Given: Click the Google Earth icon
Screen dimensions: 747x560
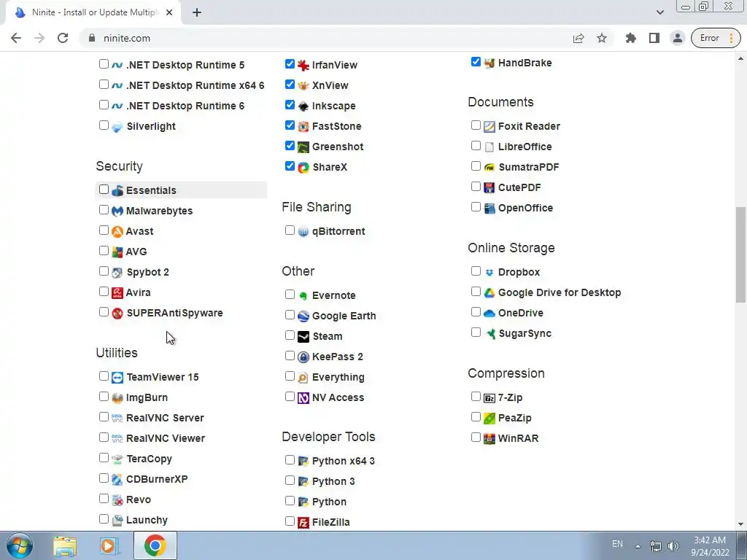Looking at the screenshot, I should (303, 316).
